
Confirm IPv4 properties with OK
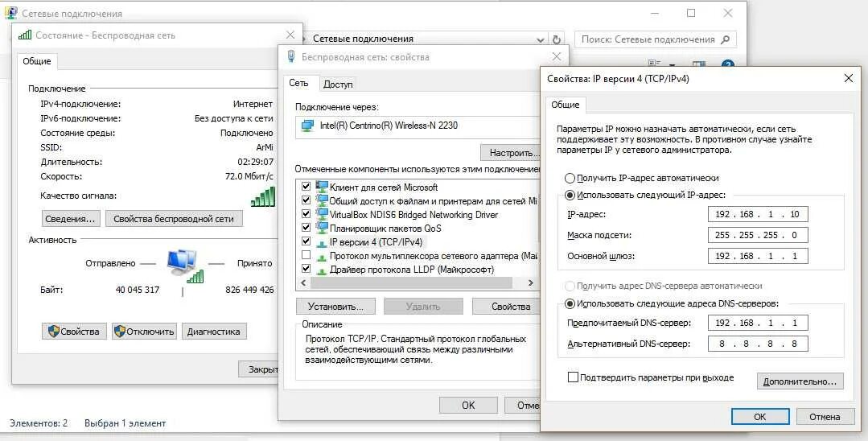760,417
